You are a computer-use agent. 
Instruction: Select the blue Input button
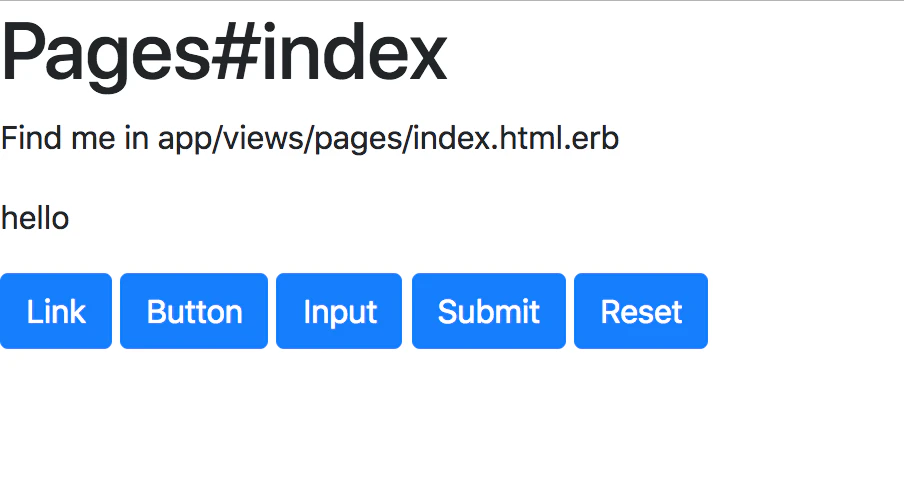[x=339, y=311]
